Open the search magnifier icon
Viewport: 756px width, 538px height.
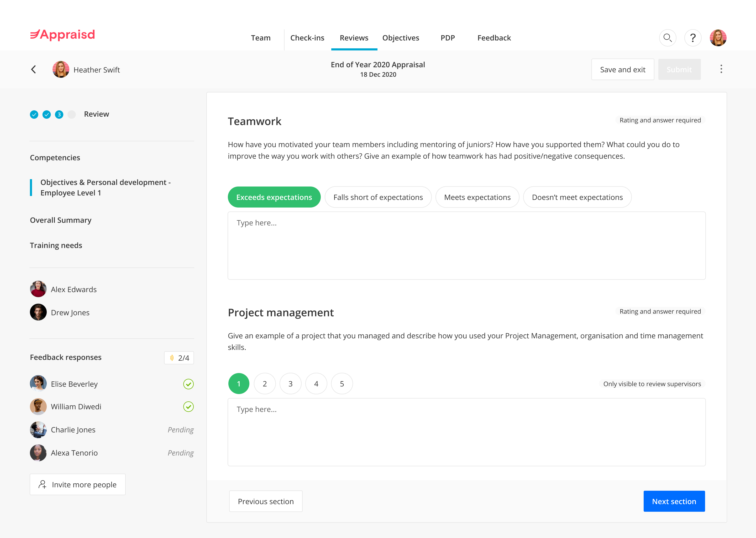click(668, 38)
